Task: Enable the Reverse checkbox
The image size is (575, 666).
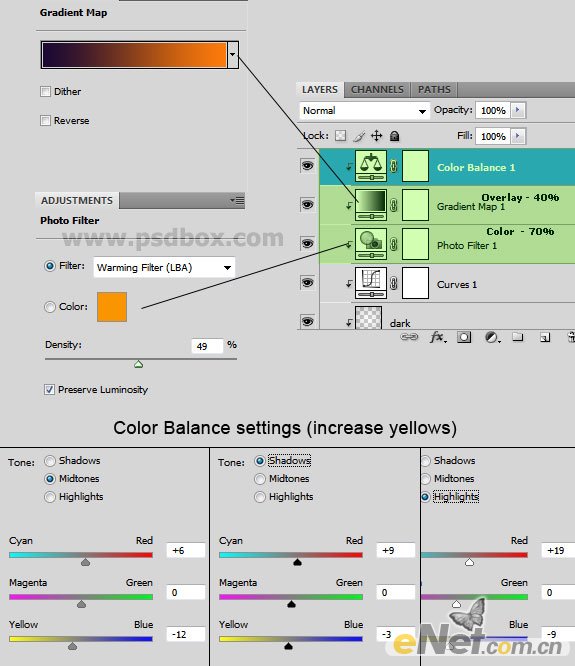Action: pos(45,121)
